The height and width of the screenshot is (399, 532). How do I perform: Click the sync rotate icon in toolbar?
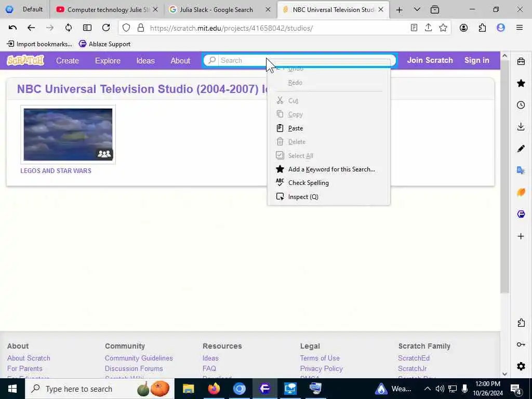pos(69,28)
